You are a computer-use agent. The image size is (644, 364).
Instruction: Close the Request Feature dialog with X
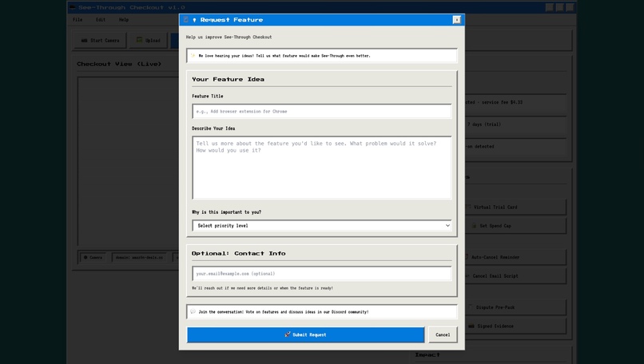456,20
